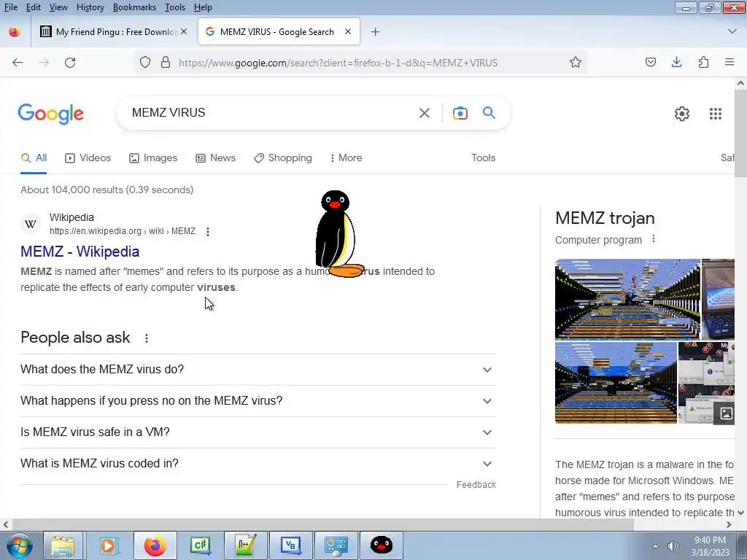Open the lower-left MEMZ screenshot thumbnail

616,382
